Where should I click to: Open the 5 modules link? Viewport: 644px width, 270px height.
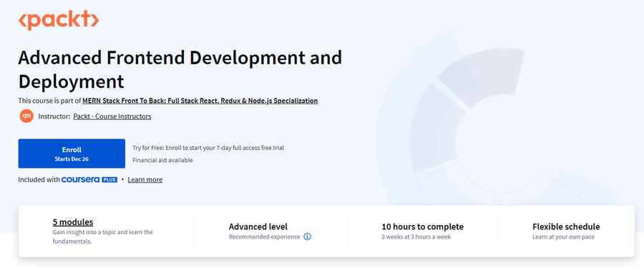coord(73,222)
